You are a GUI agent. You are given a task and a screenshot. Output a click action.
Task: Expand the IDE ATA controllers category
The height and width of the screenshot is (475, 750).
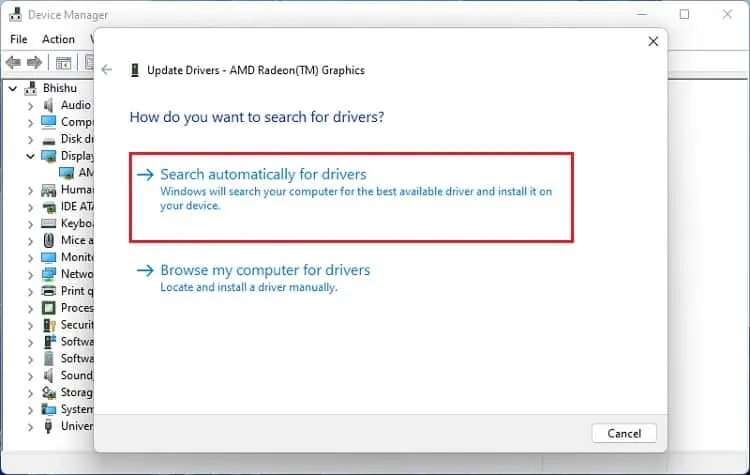click(x=31, y=208)
